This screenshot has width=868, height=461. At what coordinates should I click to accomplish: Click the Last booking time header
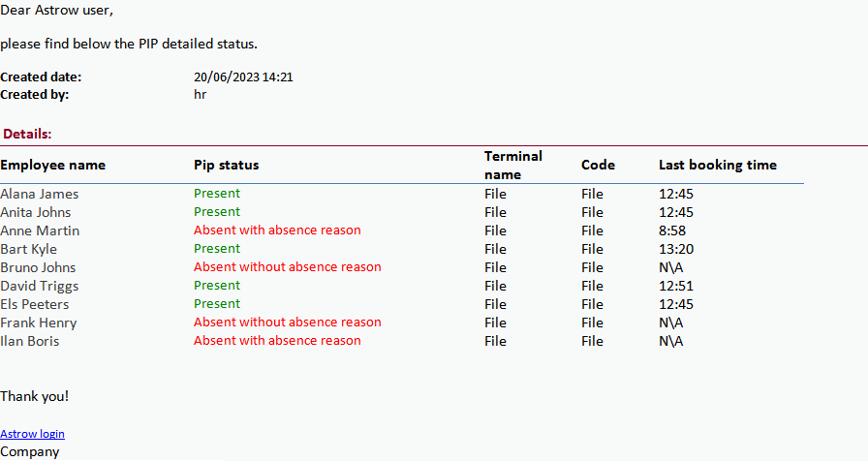point(717,165)
